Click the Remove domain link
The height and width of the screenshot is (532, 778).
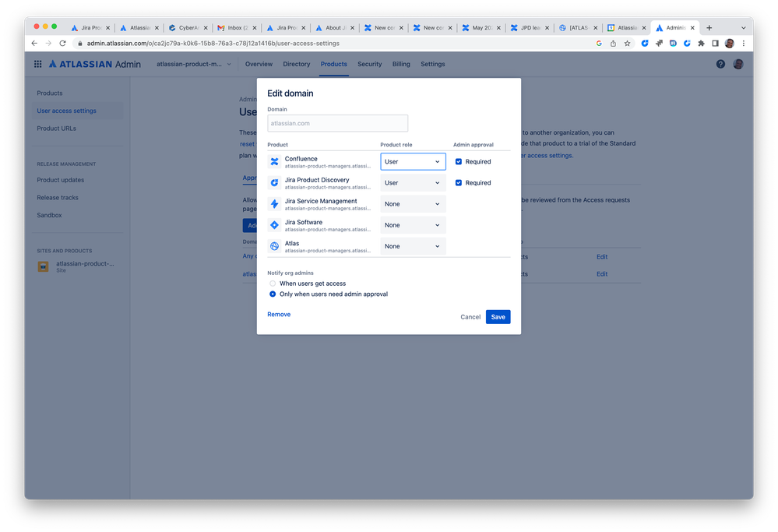click(279, 315)
